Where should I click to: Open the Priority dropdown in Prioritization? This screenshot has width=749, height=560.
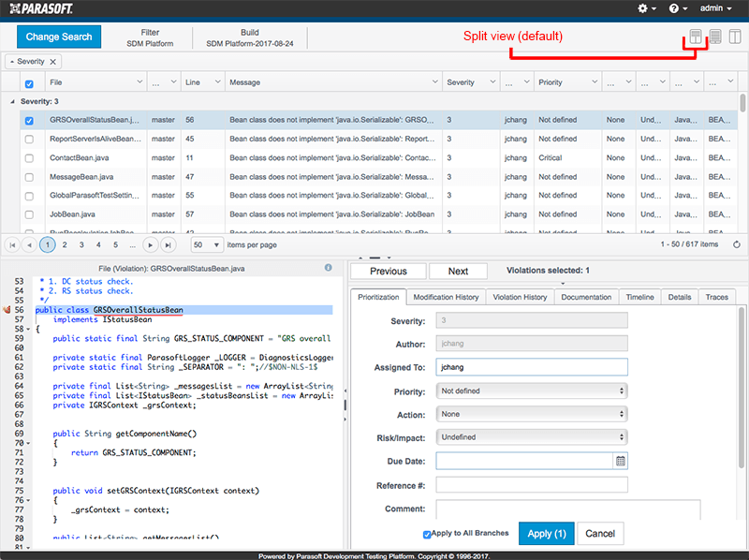click(x=532, y=391)
